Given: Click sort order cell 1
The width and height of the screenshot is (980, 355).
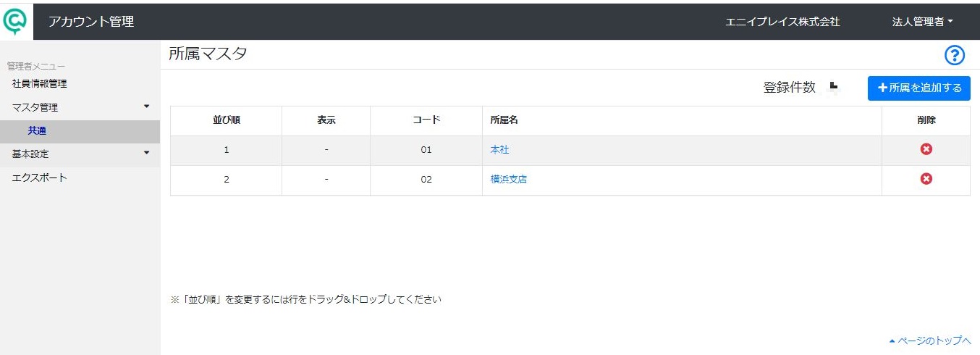Looking at the screenshot, I should (x=227, y=150).
